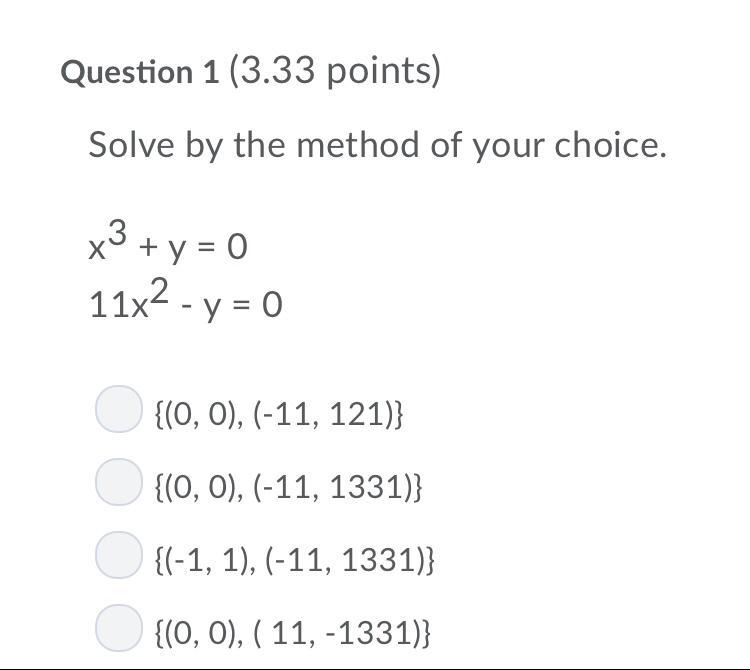
Task: Click the "(3.33 points)" label
Action: point(335,72)
